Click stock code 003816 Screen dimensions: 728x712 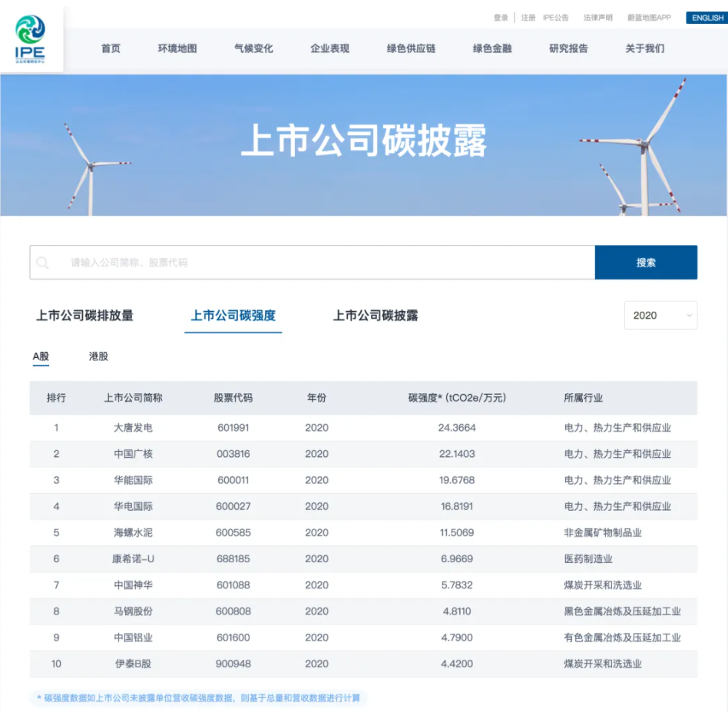point(233,454)
